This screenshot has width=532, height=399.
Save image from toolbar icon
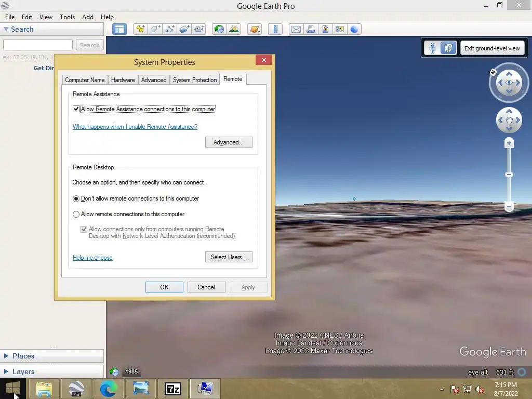click(325, 29)
